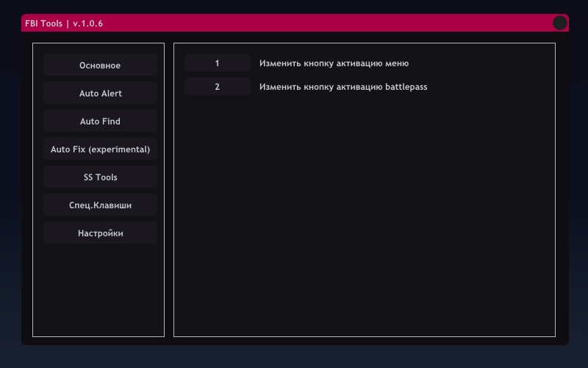This screenshot has height=368, width=588.
Task: Open the Основное section
Action: (x=100, y=65)
